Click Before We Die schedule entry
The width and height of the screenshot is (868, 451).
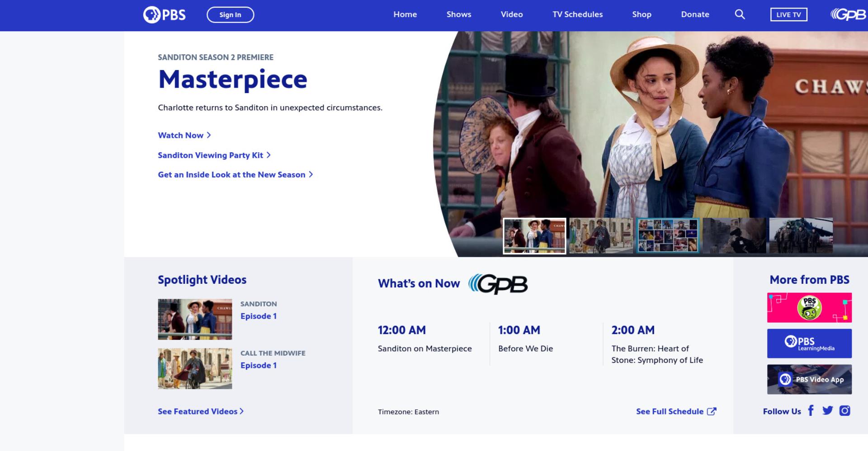(525, 348)
